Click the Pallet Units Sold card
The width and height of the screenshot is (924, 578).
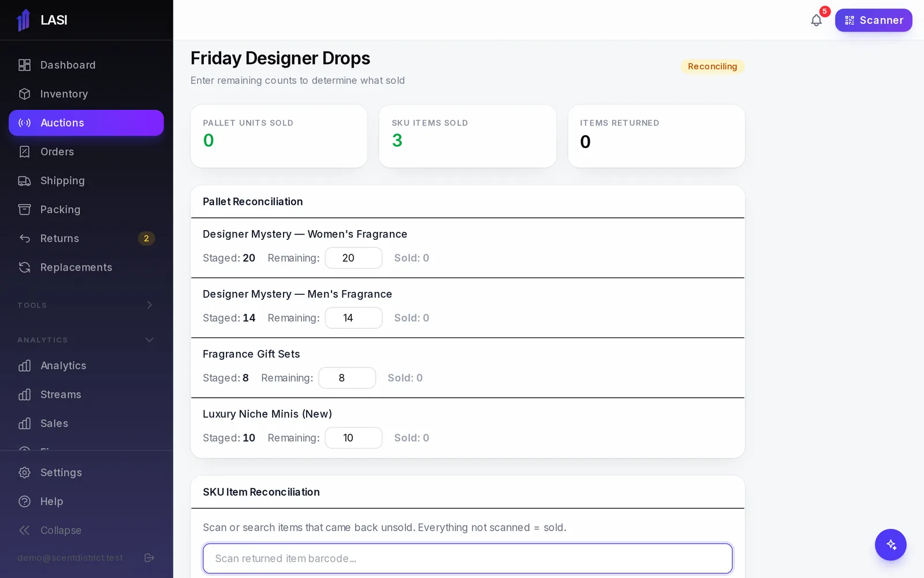(x=279, y=136)
